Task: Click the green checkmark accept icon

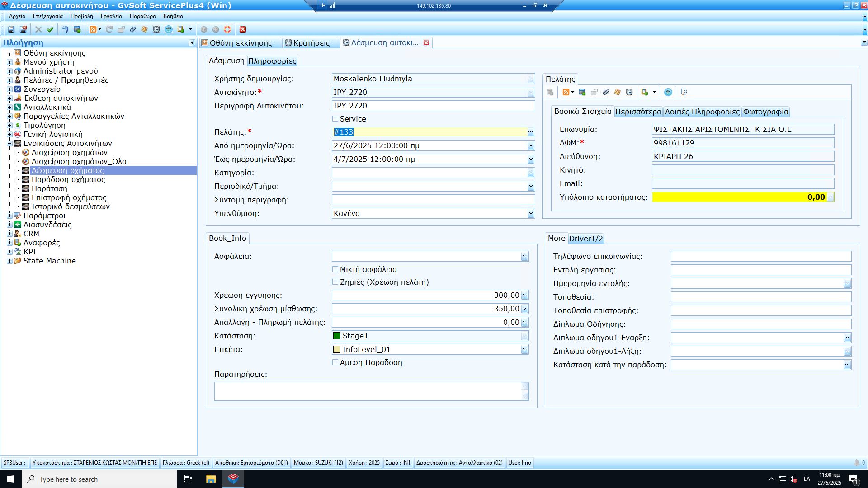Action: pyautogui.click(x=50, y=29)
